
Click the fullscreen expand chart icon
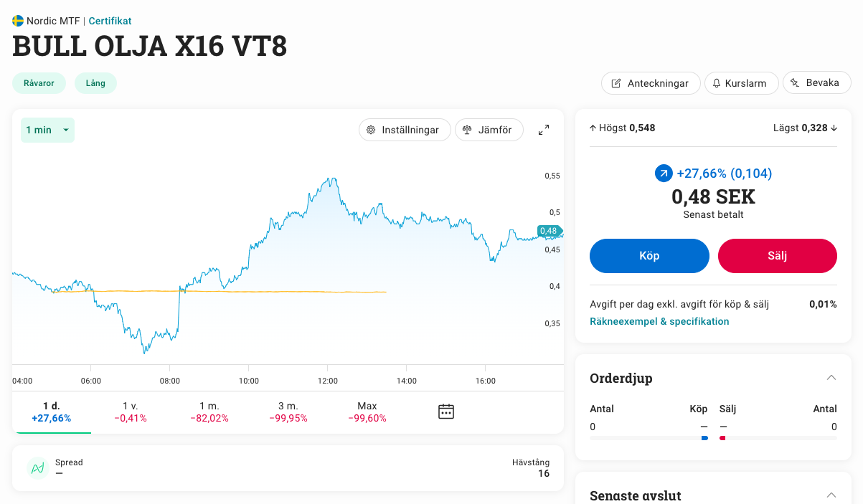click(544, 130)
